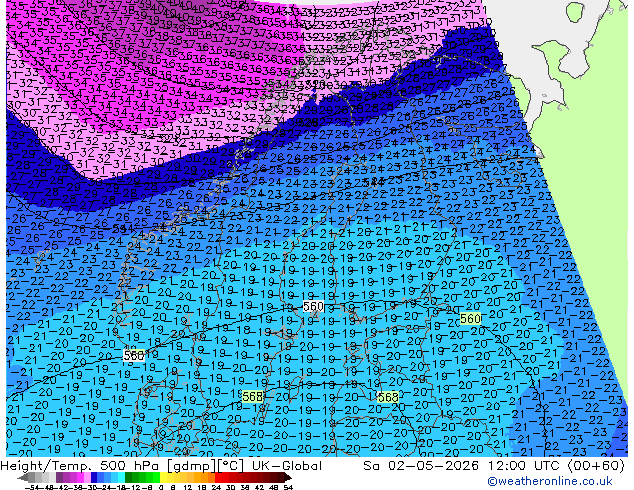Click the cyan legend swatch
Viewport: 634px width, 490px height.
coord(121,477)
